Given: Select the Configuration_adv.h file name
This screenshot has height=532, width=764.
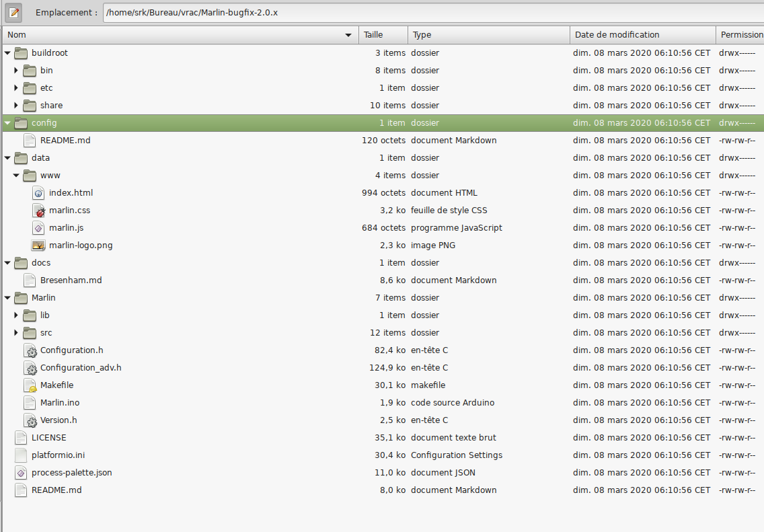Looking at the screenshot, I should (81, 368).
